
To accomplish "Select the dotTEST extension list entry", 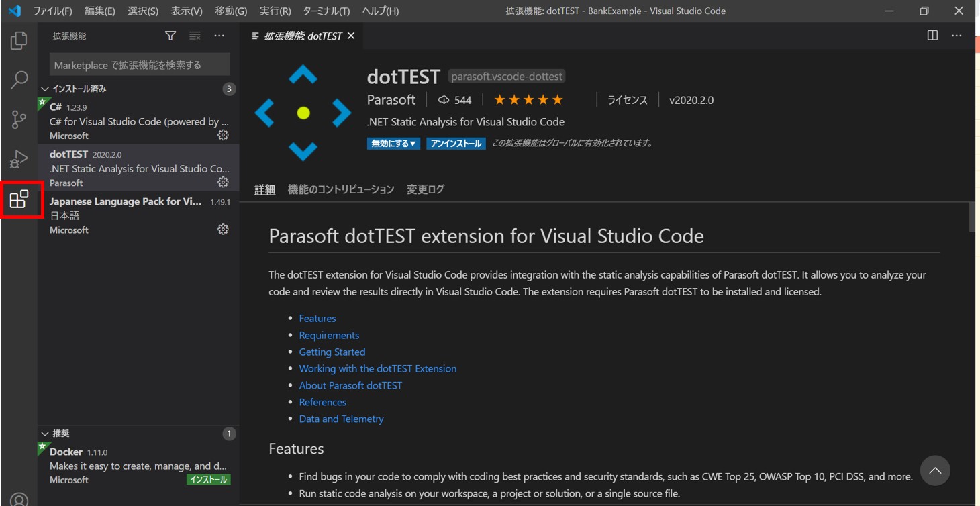I will coord(138,168).
